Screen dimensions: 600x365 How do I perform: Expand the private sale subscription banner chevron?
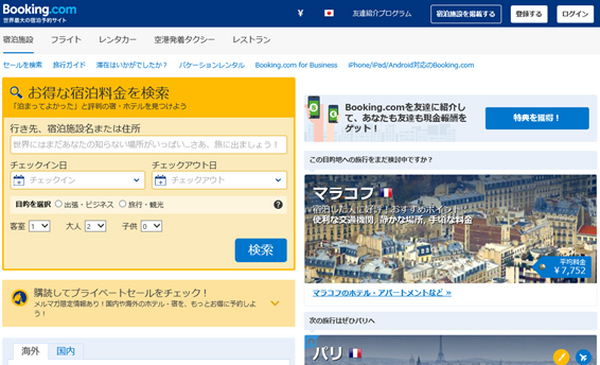(x=275, y=303)
